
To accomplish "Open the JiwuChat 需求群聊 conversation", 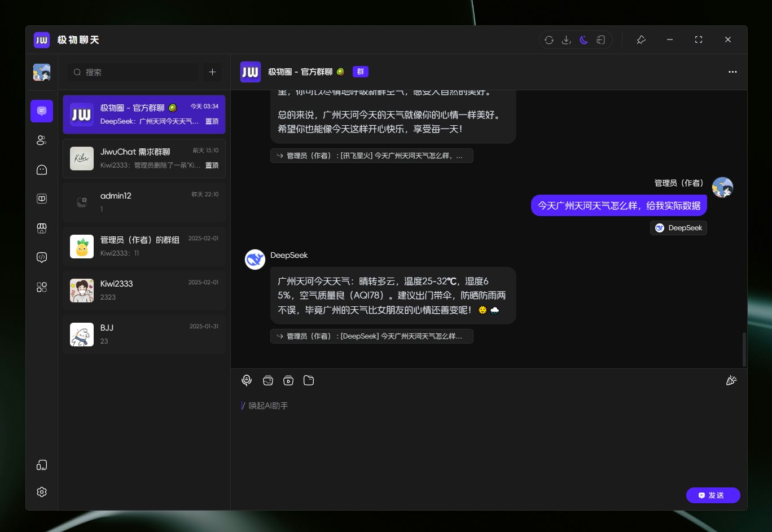I will point(144,159).
